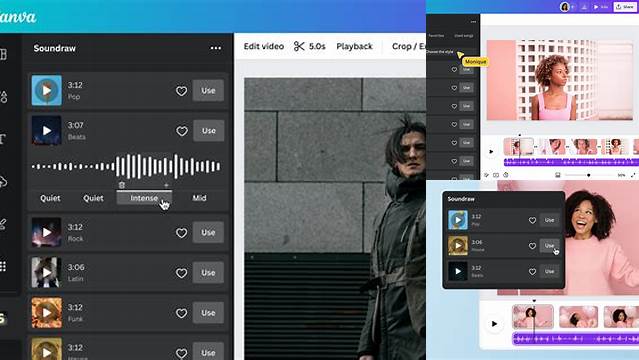
Task: Play the bottom-right editor timeline
Action: pyautogui.click(x=494, y=324)
